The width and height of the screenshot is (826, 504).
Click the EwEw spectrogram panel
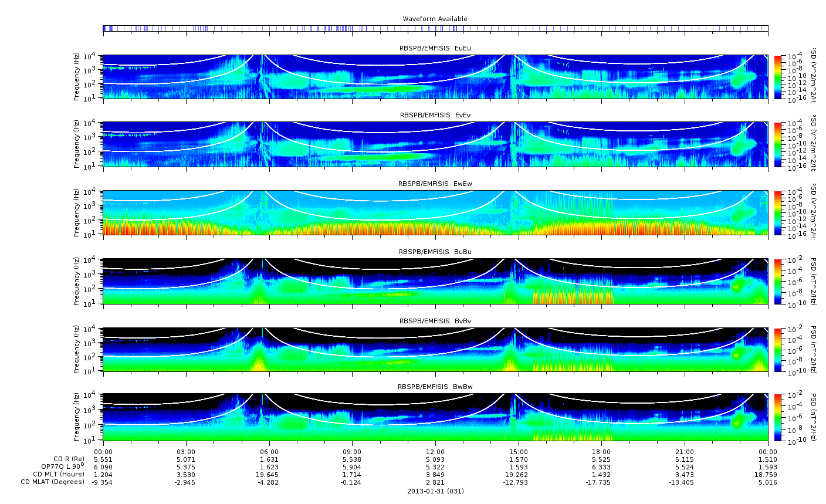(435, 212)
